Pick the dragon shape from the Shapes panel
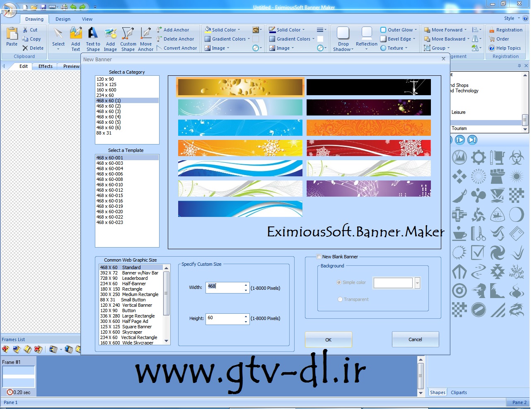This screenshot has width=532, height=409. pyautogui.click(x=517, y=310)
